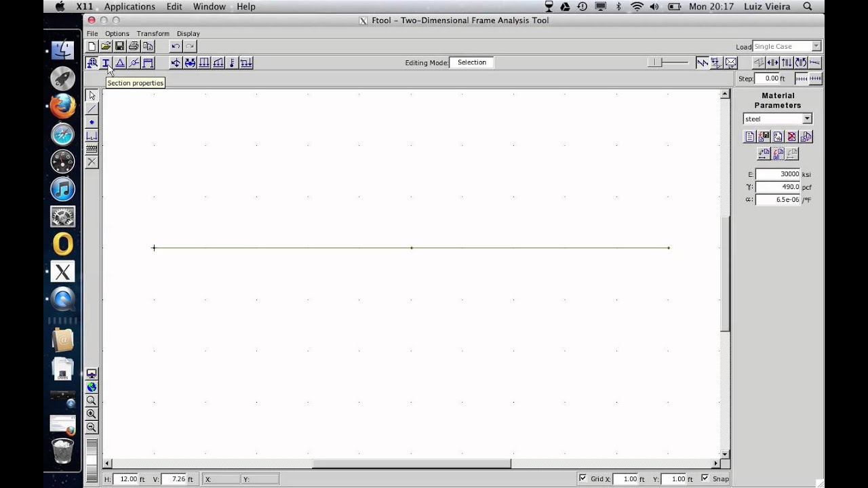
Task: Open the Options menu
Action: pos(117,33)
